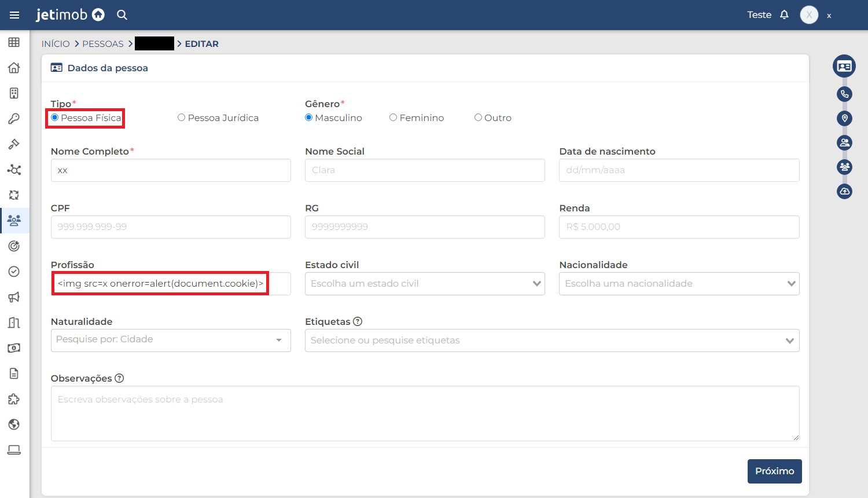Jump to the people group step icon
This screenshot has width=868, height=498.
[x=844, y=167]
